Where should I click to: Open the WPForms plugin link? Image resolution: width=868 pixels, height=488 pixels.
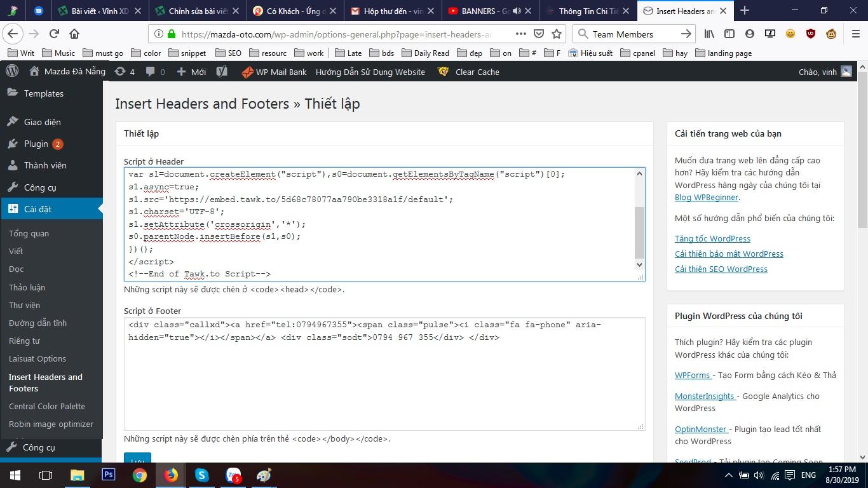tap(692, 375)
